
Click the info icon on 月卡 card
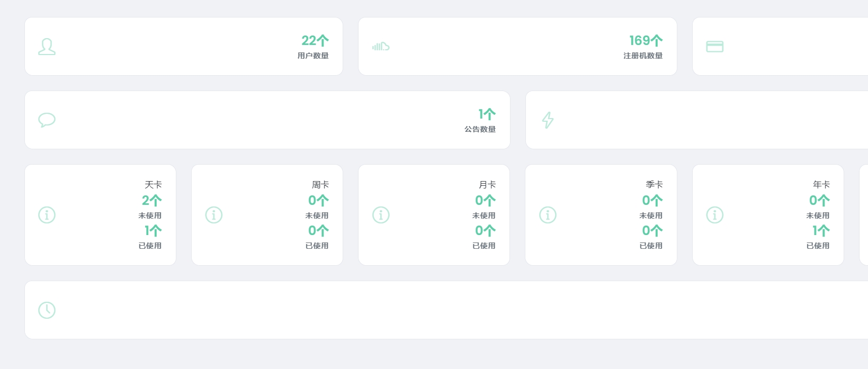tap(381, 215)
